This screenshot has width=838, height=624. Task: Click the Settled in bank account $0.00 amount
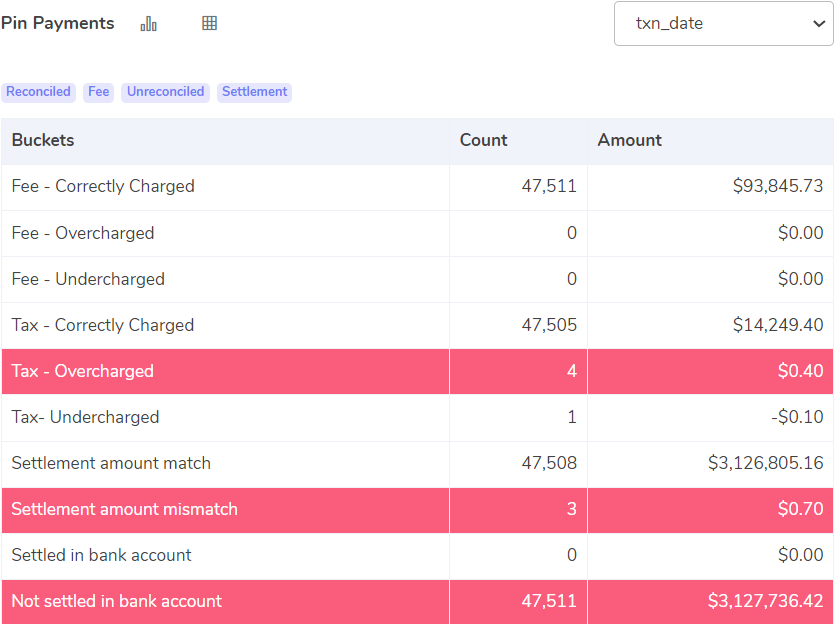pyautogui.click(x=801, y=555)
